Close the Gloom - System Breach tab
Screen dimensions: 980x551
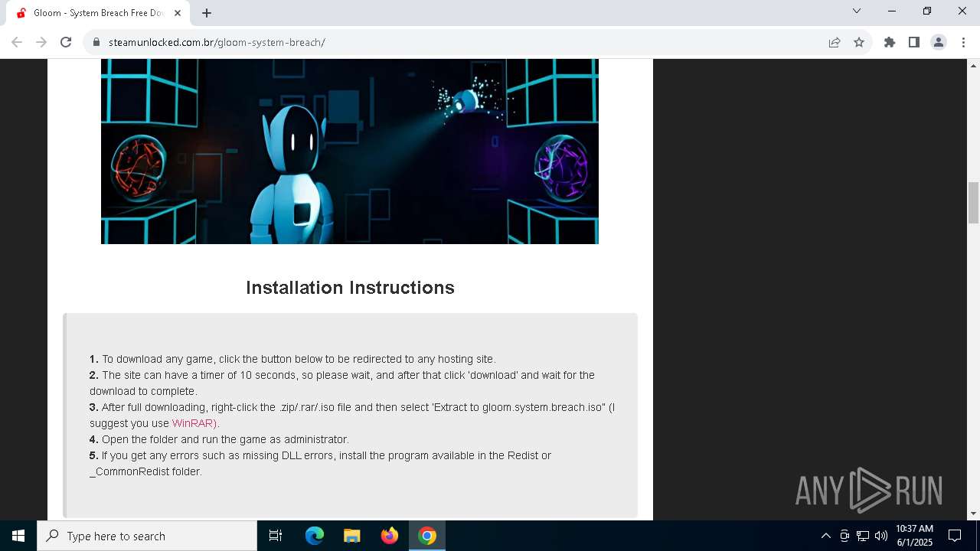(178, 13)
